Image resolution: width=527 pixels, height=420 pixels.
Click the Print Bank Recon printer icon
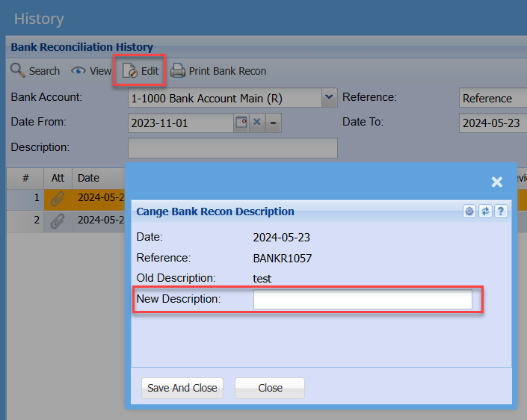(x=178, y=71)
